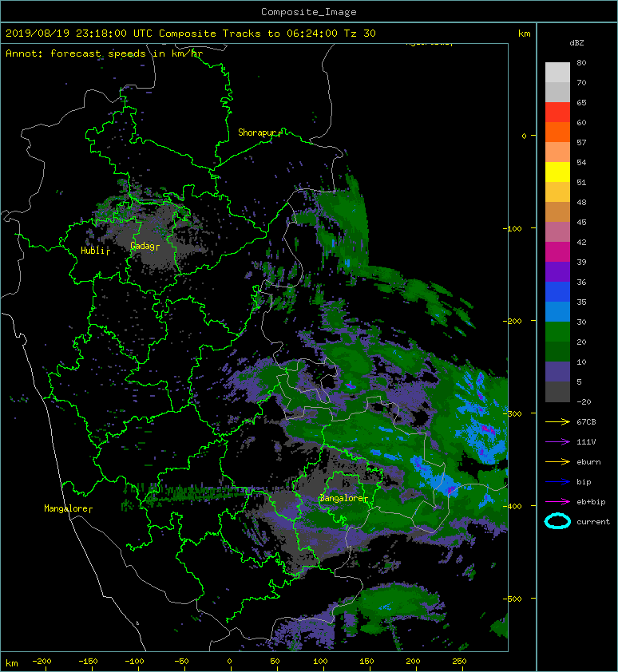
Task: Select the royal blue 36 dBZ swatch
Action: 557,291
